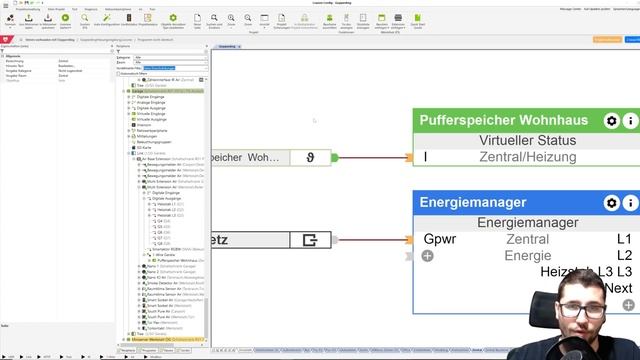The image size is (640, 360).
Task: Click Suchen und Ersetzen icon
Action: [214, 18]
